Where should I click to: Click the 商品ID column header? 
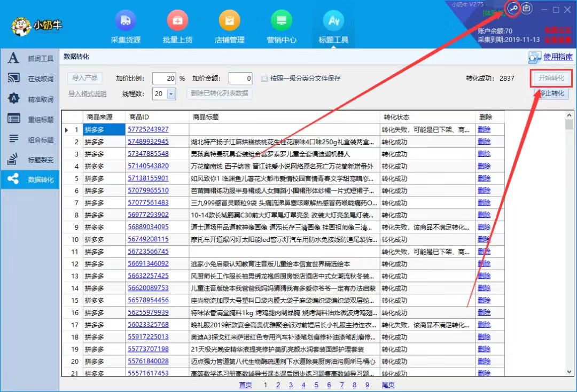(x=157, y=117)
